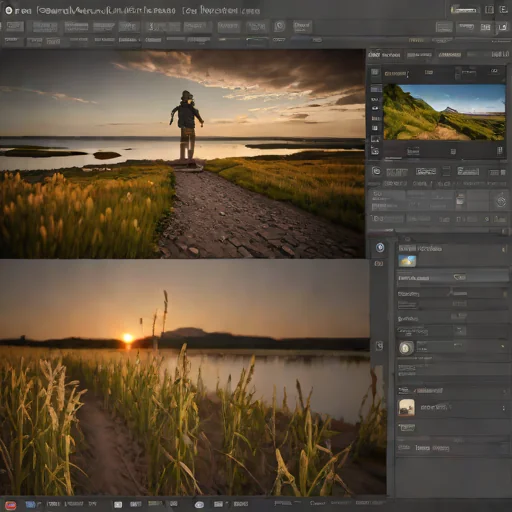512x512 pixels.
Task: Click the small lock icon on right panel edge
Action: pos(379,346)
